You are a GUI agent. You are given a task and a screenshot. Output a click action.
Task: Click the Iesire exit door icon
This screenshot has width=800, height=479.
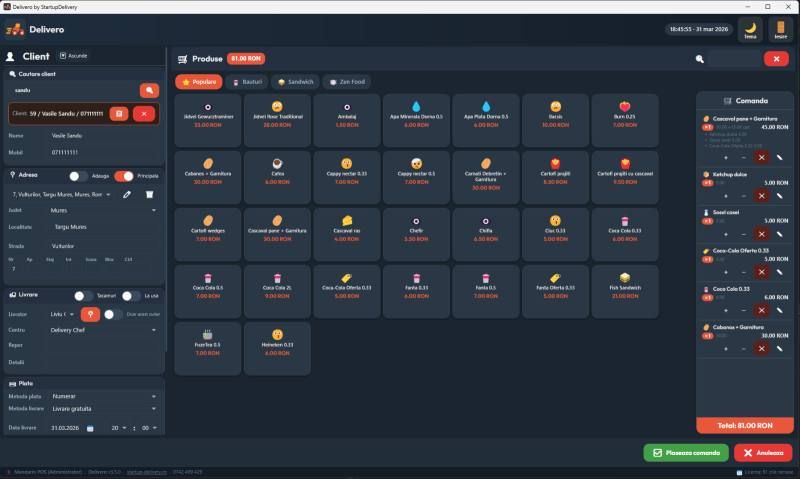tap(780, 30)
